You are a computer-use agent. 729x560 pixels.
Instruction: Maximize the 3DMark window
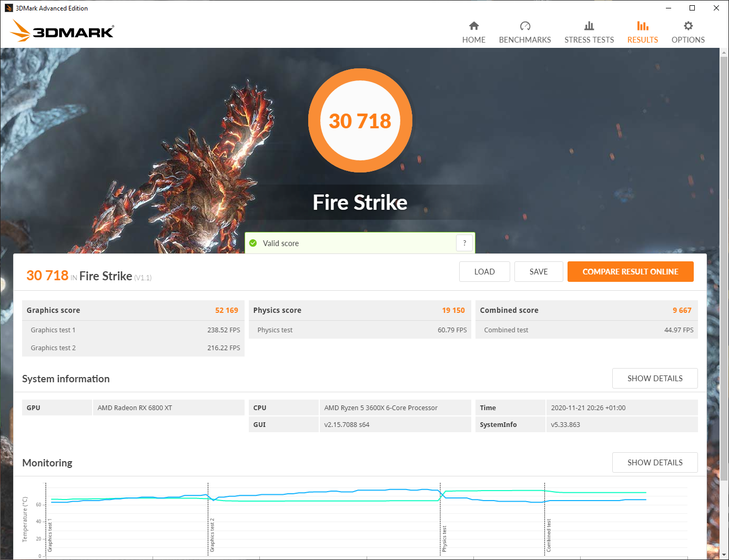pos(692,8)
